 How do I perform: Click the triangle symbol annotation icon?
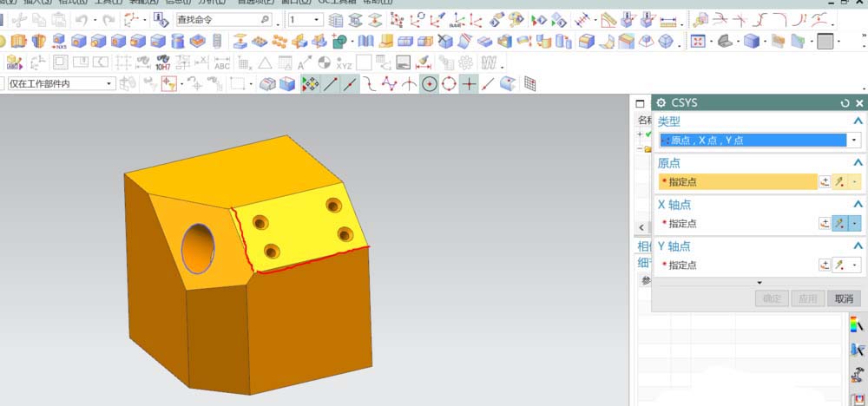(x=265, y=62)
